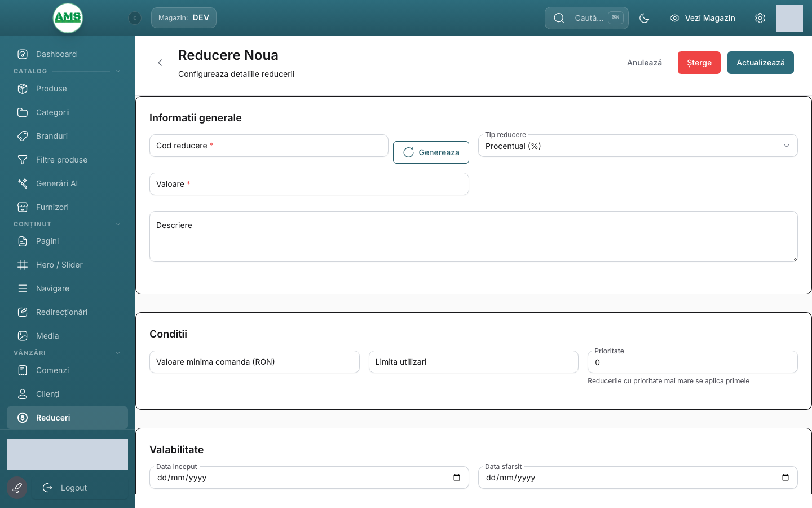Image resolution: width=812 pixels, height=508 pixels.
Task: Click the Actualizează button
Action: point(761,63)
